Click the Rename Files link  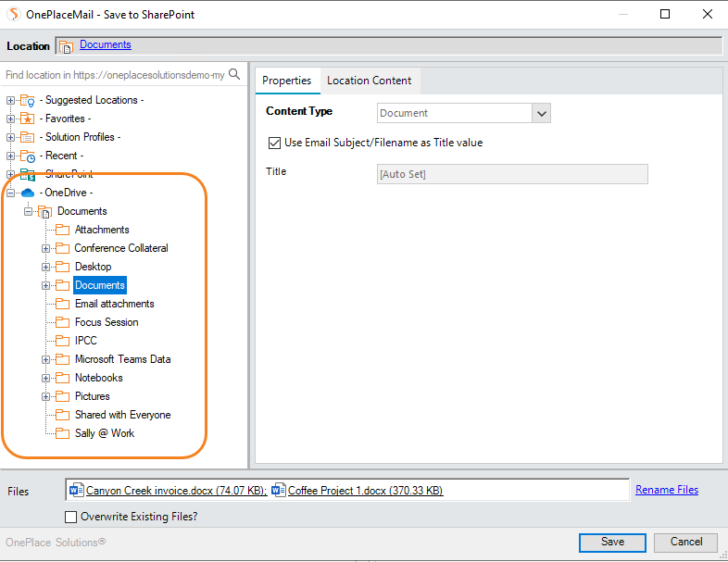point(667,490)
